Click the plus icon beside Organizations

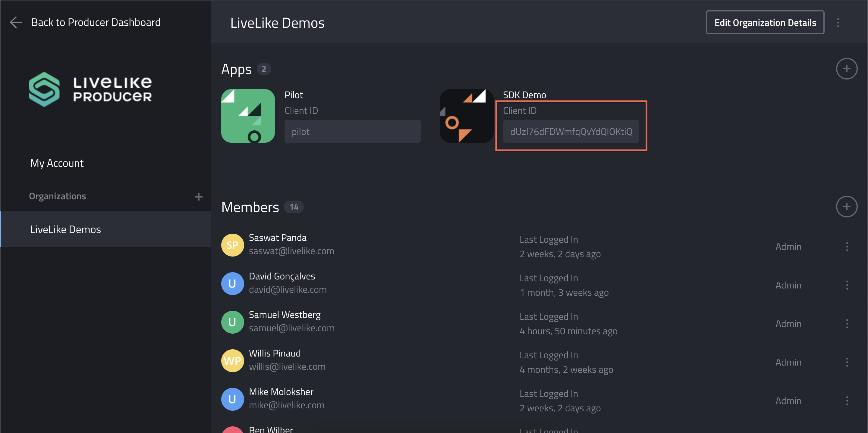(x=199, y=197)
